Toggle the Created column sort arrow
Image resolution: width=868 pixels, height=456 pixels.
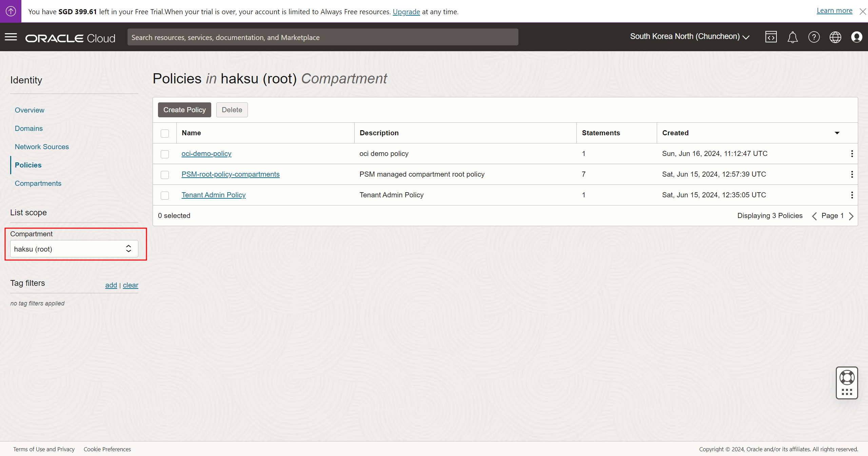pyautogui.click(x=837, y=133)
